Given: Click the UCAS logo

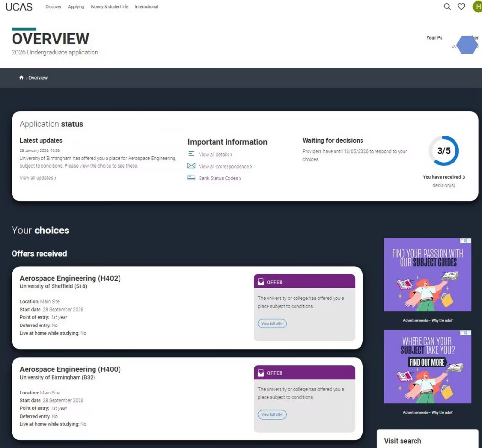Looking at the screenshot, I should tap(19, 7).
